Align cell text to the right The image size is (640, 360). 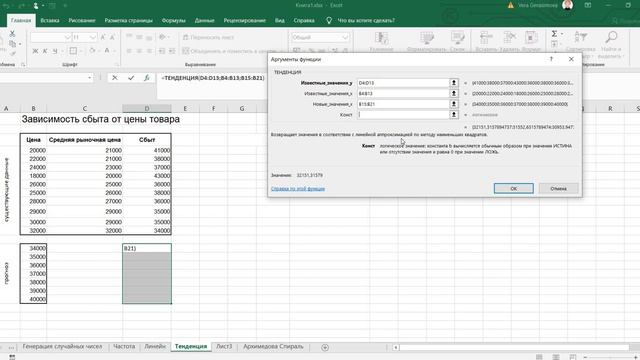[149, 51]
